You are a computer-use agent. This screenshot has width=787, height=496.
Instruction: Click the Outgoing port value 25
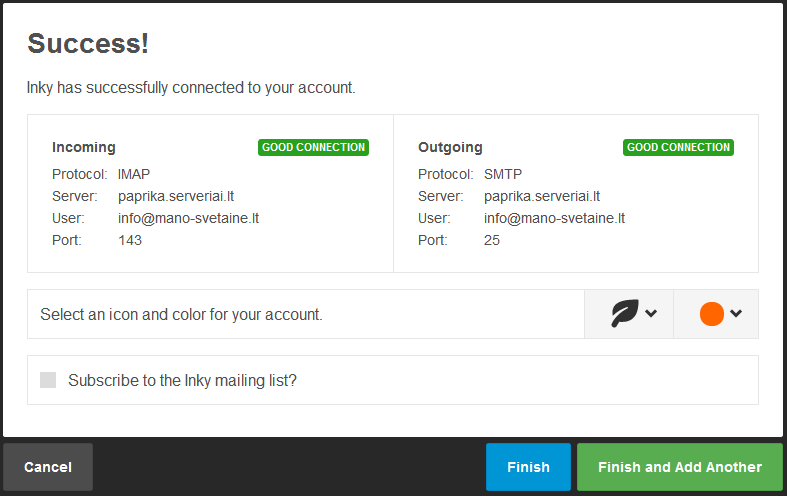point(492,240)
